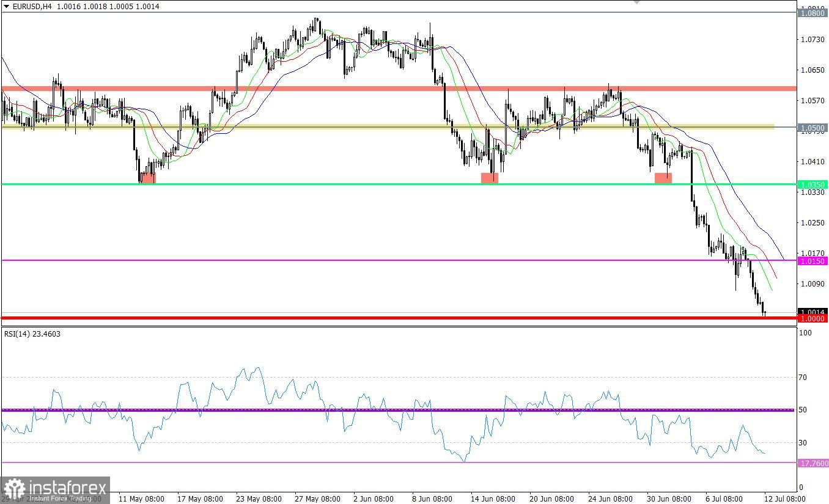Click the 1.0730 price axis value

point(812,39)
